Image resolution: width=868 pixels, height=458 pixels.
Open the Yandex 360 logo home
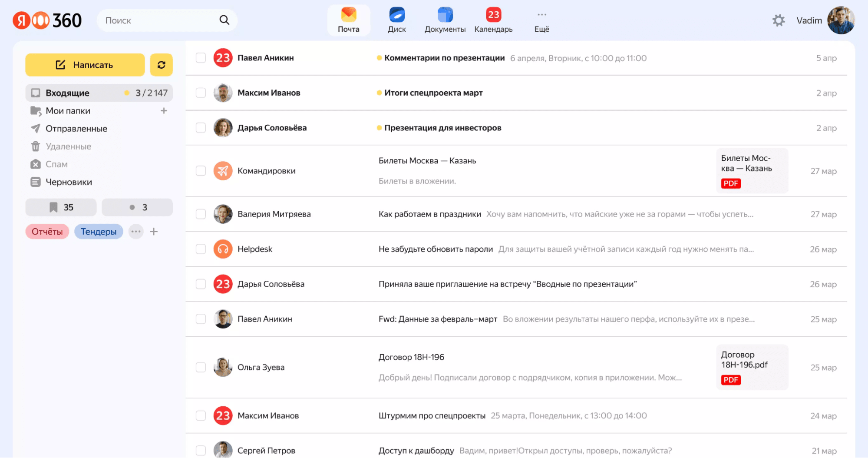[x=47, y=20]
